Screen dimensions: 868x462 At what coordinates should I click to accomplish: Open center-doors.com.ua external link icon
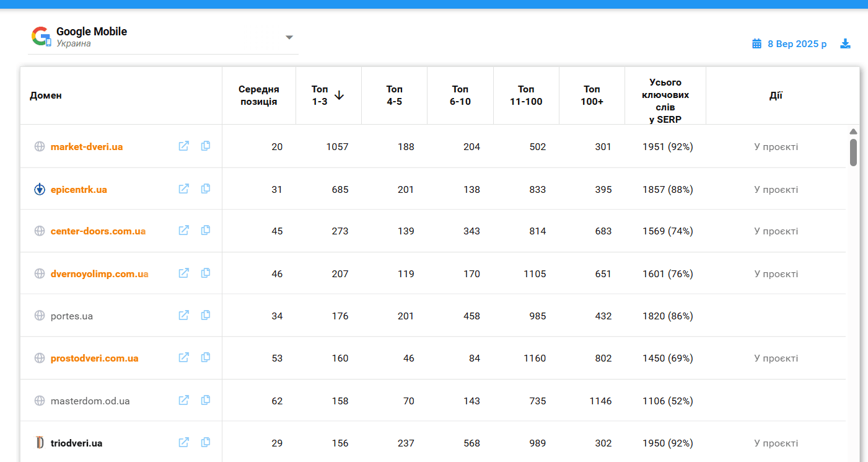point(184,230)
